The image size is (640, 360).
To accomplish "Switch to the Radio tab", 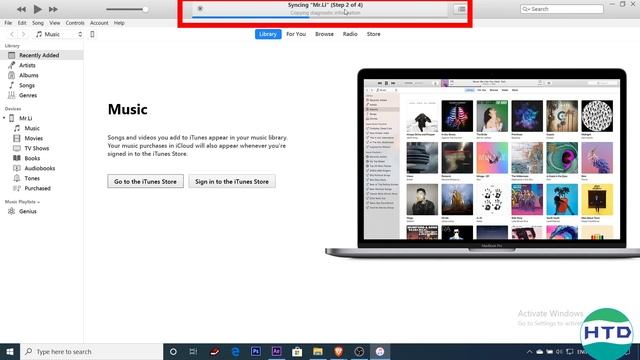I will (x=350, y=34).
